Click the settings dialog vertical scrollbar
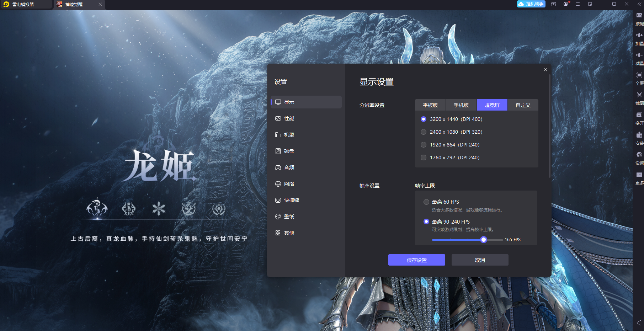Viewport: 644px width, 331px height. 550,126
